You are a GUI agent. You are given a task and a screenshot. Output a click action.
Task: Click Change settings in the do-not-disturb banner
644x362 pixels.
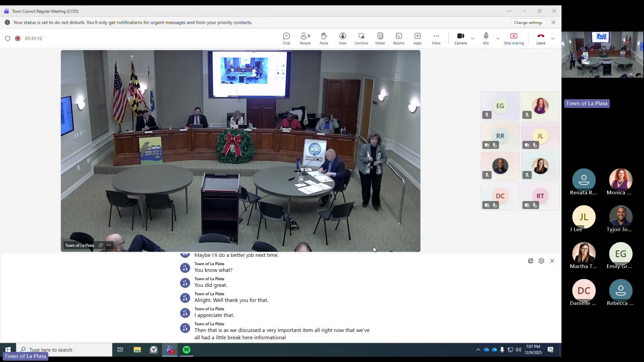(x=528, y=22)
